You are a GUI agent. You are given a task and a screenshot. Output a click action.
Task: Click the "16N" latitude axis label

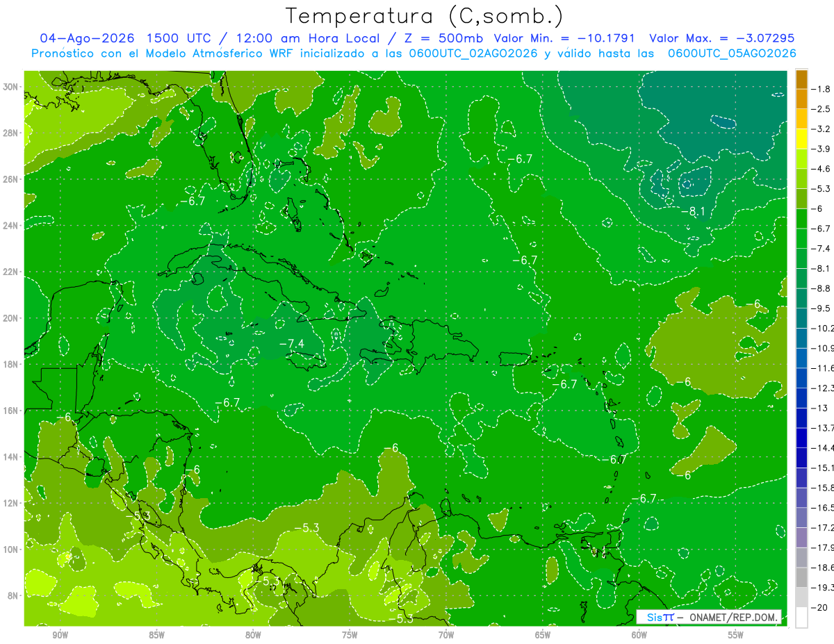coord(10,411)
